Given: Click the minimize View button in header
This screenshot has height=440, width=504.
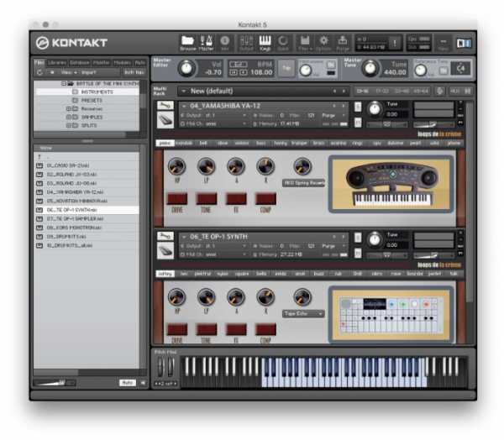Looking at the screenshot, I should (444, 43).
